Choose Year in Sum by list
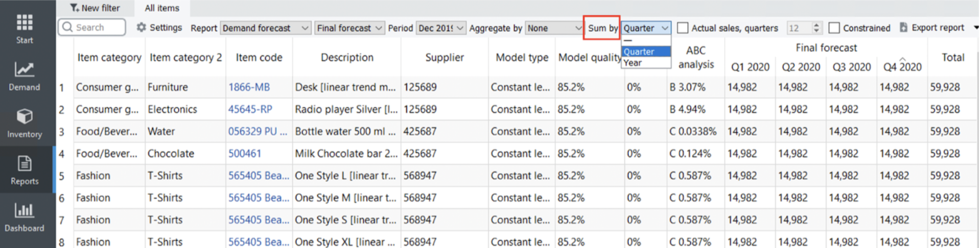The image size is (980, 248). pyautogui.click(x=633, y=63)
